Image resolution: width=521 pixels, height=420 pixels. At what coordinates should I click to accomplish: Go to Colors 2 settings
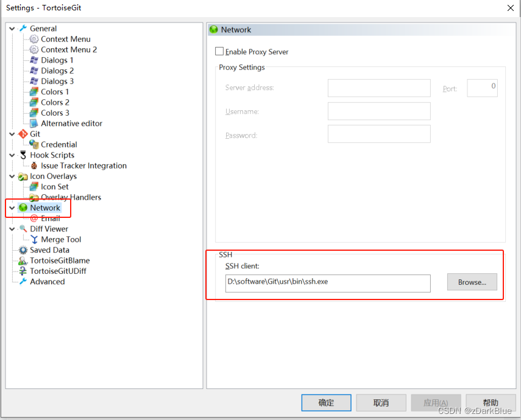click(55, 102)
